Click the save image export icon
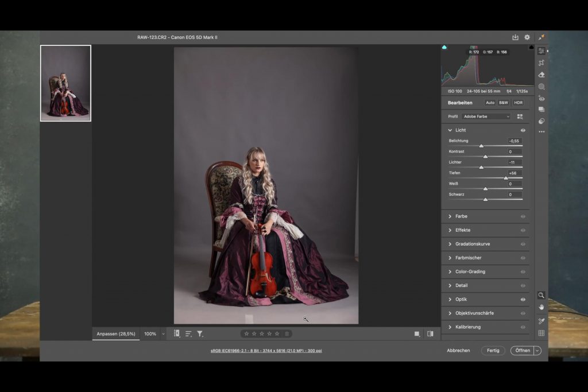The image size is (588, 392). [515, 37]
